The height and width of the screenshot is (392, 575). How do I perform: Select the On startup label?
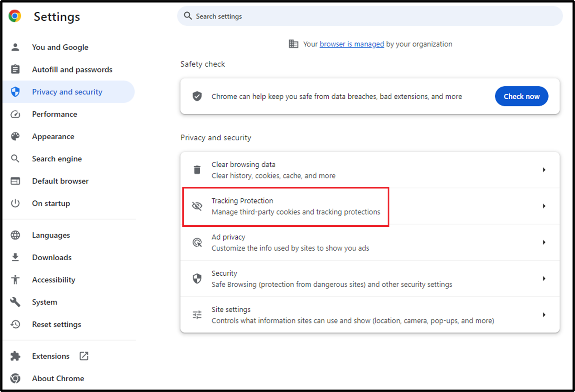[51, 203]
